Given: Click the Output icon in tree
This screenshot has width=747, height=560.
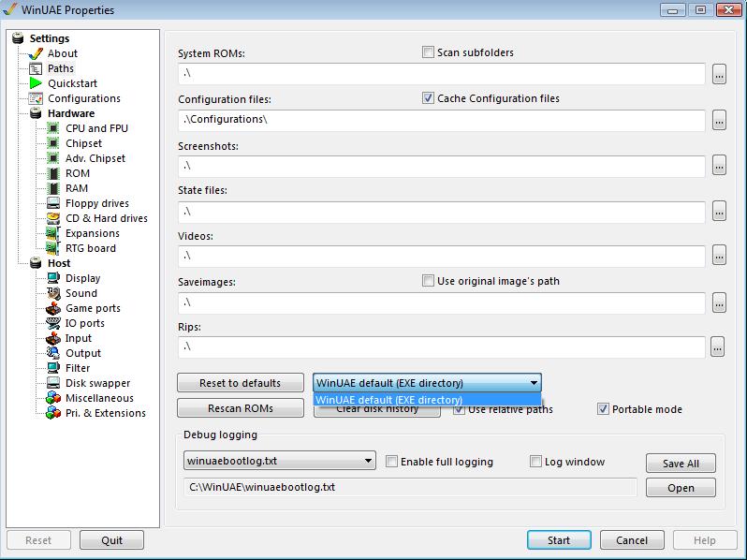Looking at the screenshot, I should point(53,353).
